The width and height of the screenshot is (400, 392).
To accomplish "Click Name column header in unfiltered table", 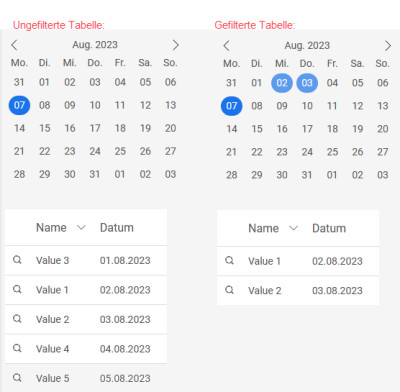I will tap(51, 228).
